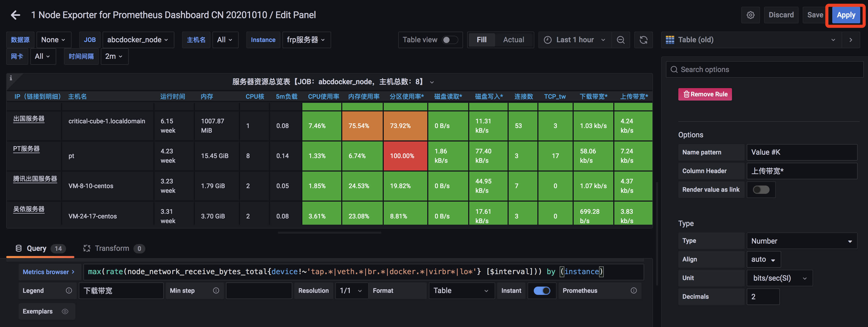Screen dimensions: 868x327
Task: Click the Table (old) visualization icon
Action: click(x=670, y=40)
